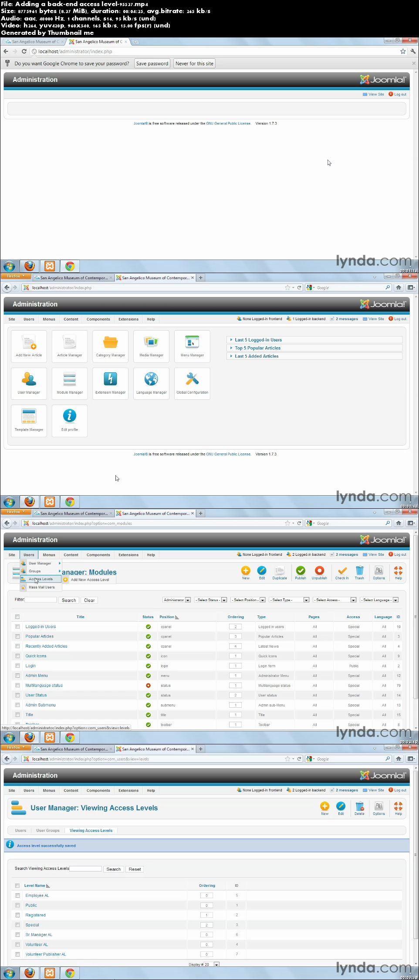Open the Global Configuration tools icon
The image size is (419, 980).
[192, 384]
